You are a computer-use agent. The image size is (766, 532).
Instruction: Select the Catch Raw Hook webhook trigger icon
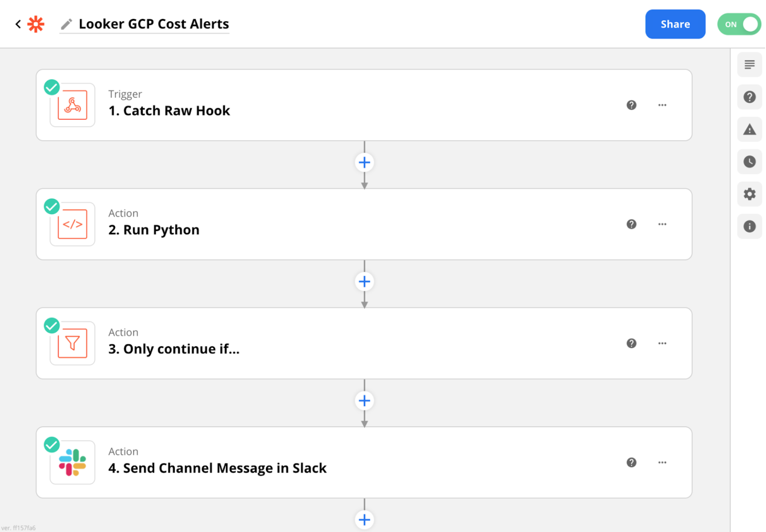pyautogui.click(x=72, y=105)
